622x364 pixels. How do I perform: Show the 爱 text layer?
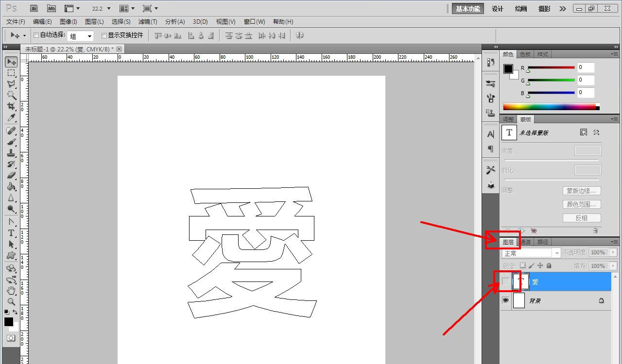pyautogui.click(x=506, y=281)
